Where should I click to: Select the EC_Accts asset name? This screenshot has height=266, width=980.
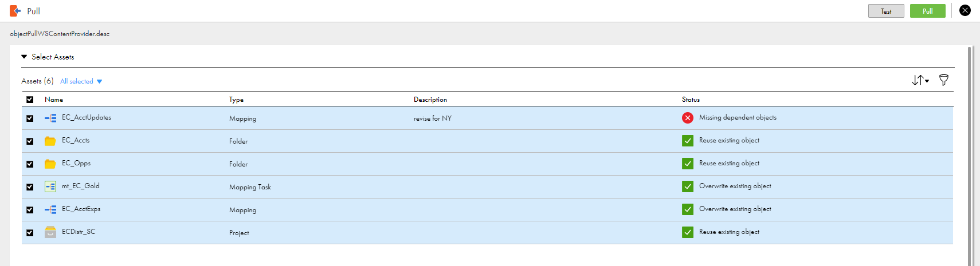pos(76,140)
